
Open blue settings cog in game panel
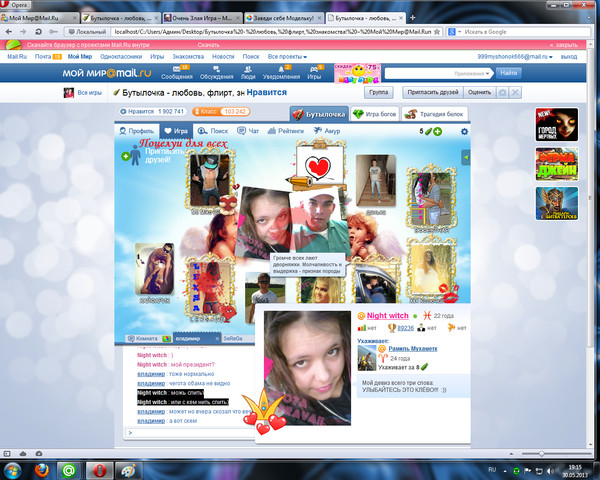[464, 131]
